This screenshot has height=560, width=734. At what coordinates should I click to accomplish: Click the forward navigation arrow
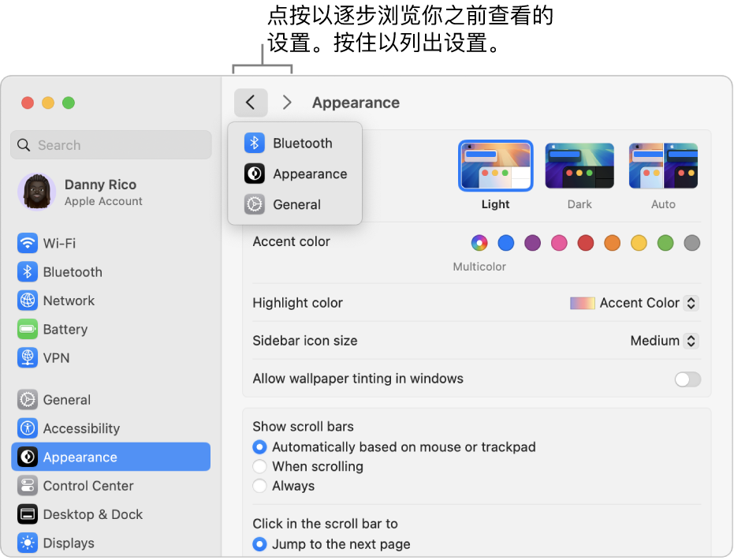tap(286, 103)
